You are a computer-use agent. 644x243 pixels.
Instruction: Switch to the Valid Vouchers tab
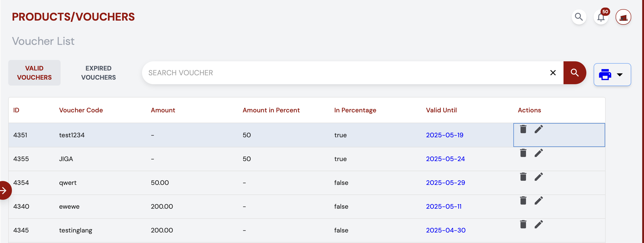[34, 73]
